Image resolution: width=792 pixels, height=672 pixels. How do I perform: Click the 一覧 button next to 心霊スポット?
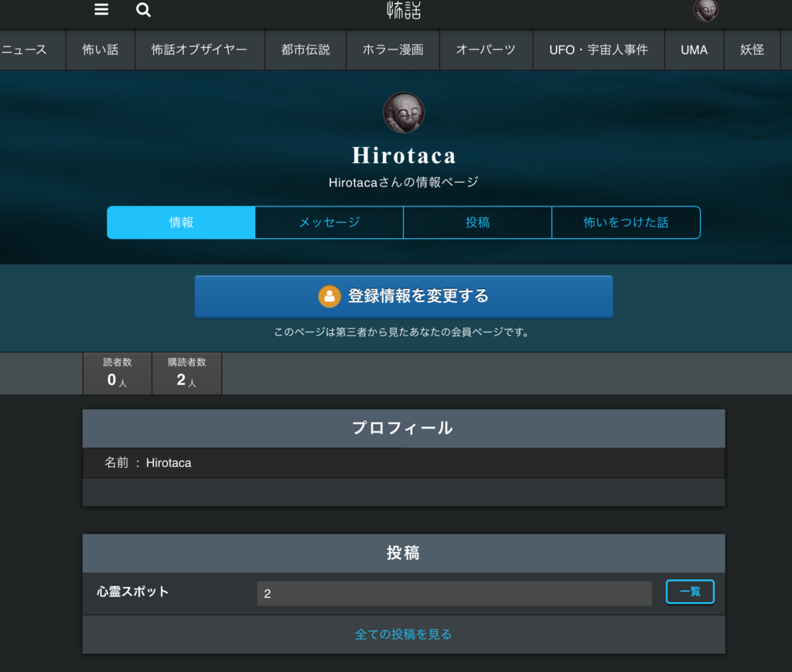[690, 592]
